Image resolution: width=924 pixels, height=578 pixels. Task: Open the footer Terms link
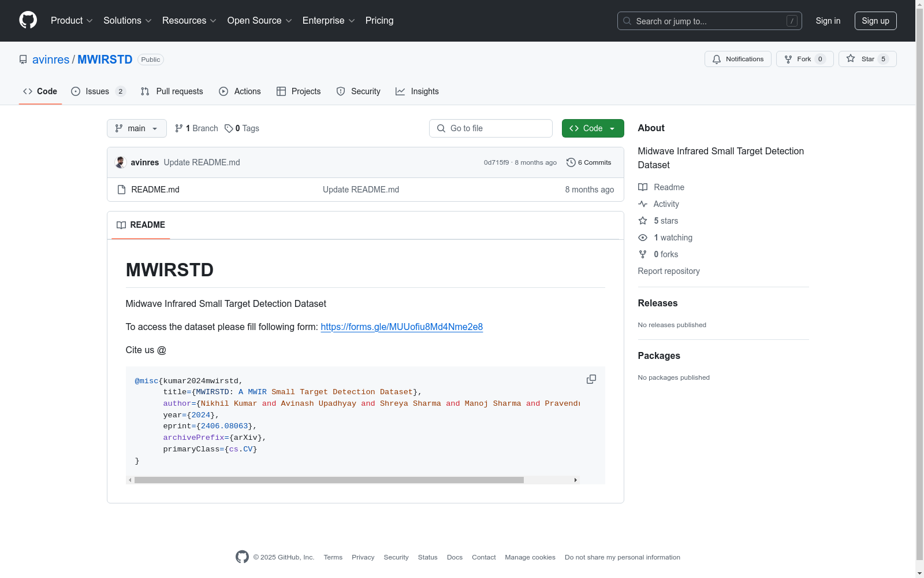[x=333, y=557]
